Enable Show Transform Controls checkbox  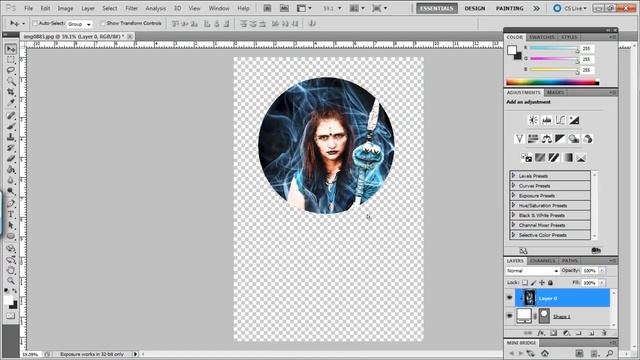pos(102,23)
